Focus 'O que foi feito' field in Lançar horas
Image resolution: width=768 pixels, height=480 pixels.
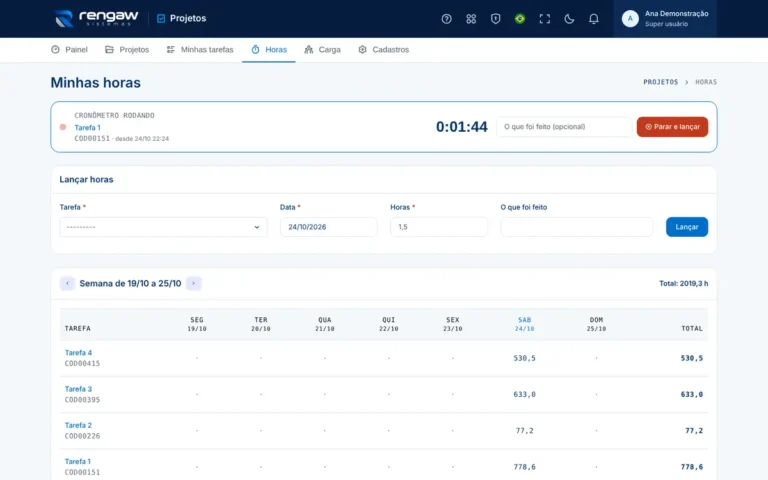point(576,227)
